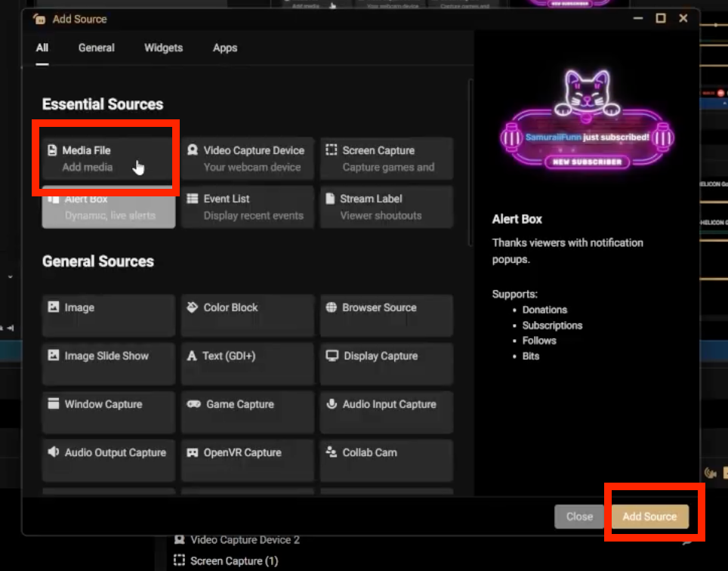Switch to the General tab

(97, 48)
